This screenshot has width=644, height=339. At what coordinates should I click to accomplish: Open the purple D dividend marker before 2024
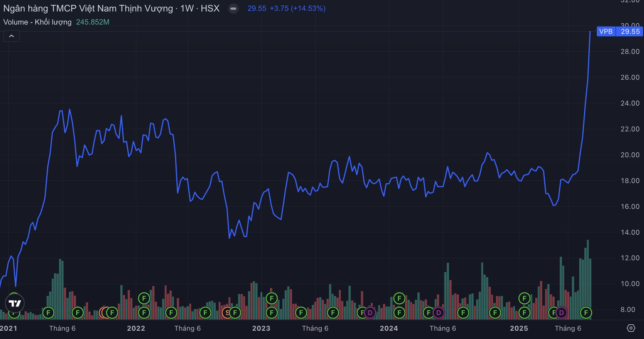(x=370, y=313)
